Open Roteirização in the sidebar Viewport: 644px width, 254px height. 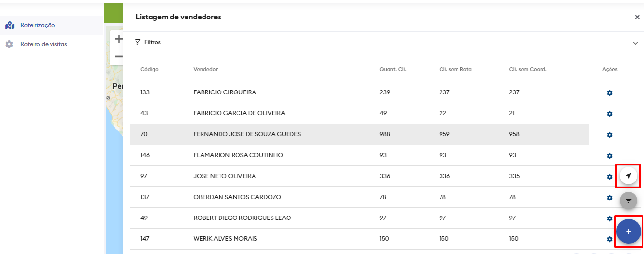pyautogui.click(x=37, y=25)
